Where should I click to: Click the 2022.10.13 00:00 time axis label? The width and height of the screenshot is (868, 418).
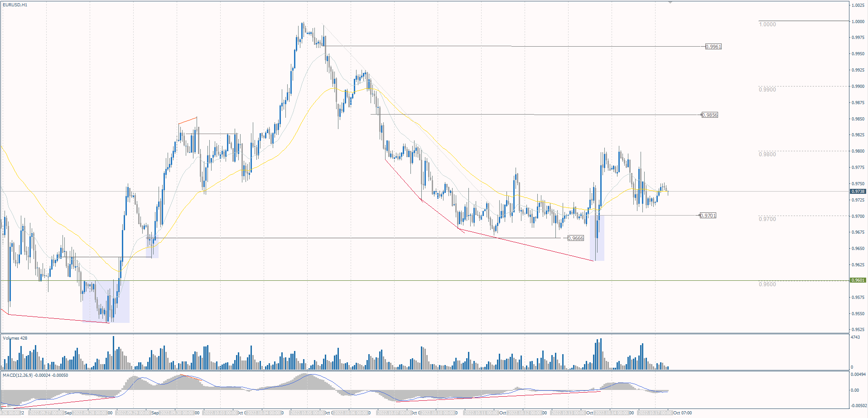pos(568,413)
